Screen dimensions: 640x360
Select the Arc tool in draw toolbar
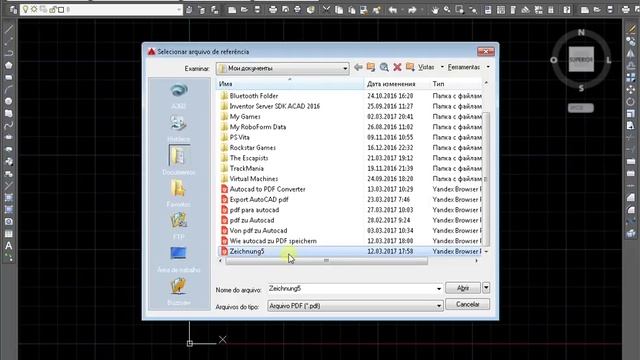[9, 89]
